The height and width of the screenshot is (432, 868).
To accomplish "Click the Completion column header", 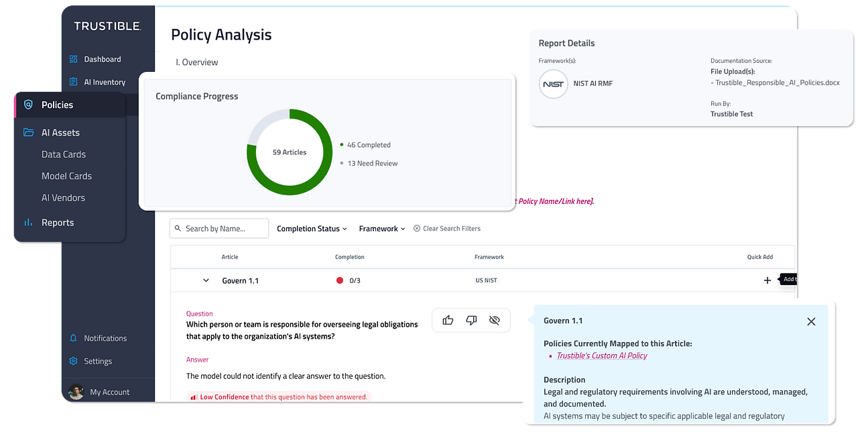I will pos(350,257).
